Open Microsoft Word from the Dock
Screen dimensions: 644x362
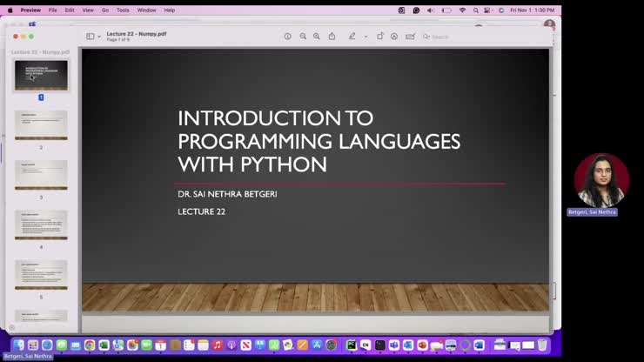coord(479,345)
